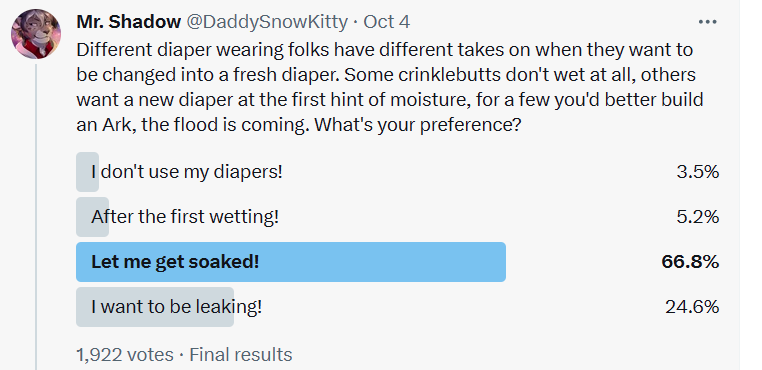
Task: Click tweet text starting "Different diaper wearing folks"
Action: click(390, 87)
